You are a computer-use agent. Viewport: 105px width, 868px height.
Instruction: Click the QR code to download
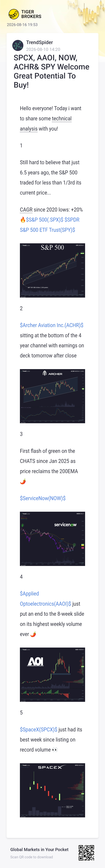click(86, 853)
